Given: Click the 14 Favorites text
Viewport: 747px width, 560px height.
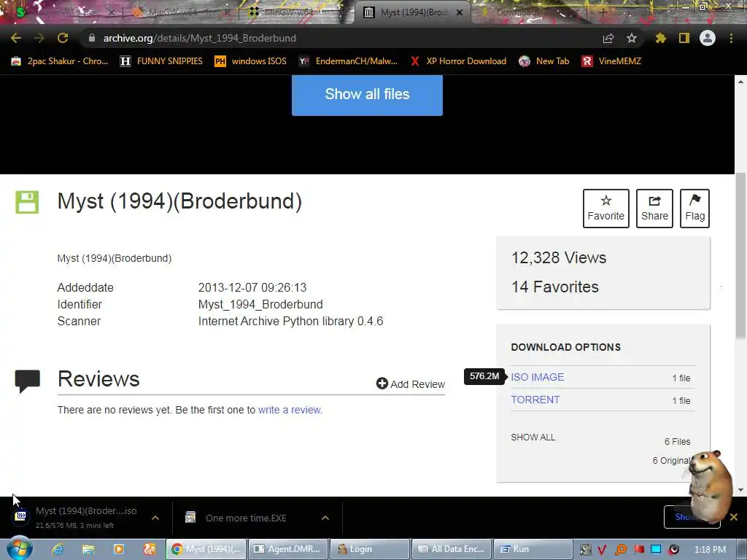Looking at the screenshot, I should click(555, 287).
